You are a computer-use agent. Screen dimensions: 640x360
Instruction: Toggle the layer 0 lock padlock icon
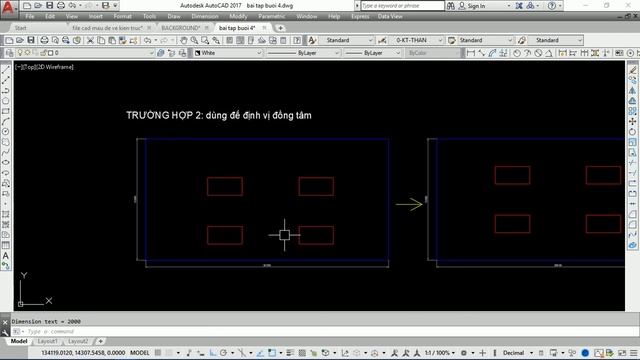[44, 53]
